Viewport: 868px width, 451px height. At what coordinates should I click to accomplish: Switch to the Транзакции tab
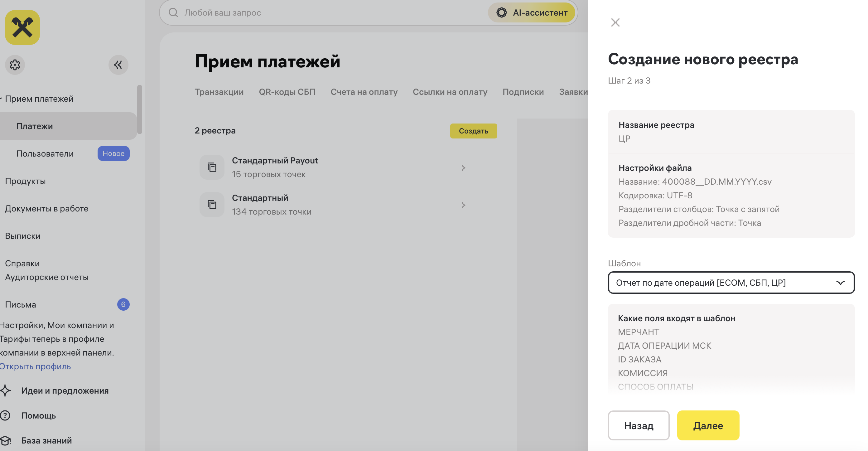click(219, 92)
